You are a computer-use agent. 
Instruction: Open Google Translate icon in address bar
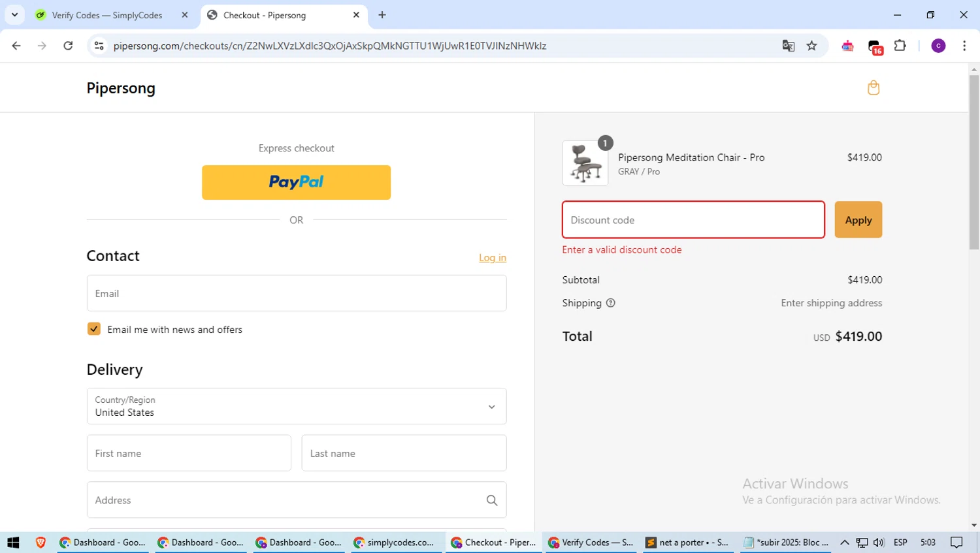click(789, 46)
